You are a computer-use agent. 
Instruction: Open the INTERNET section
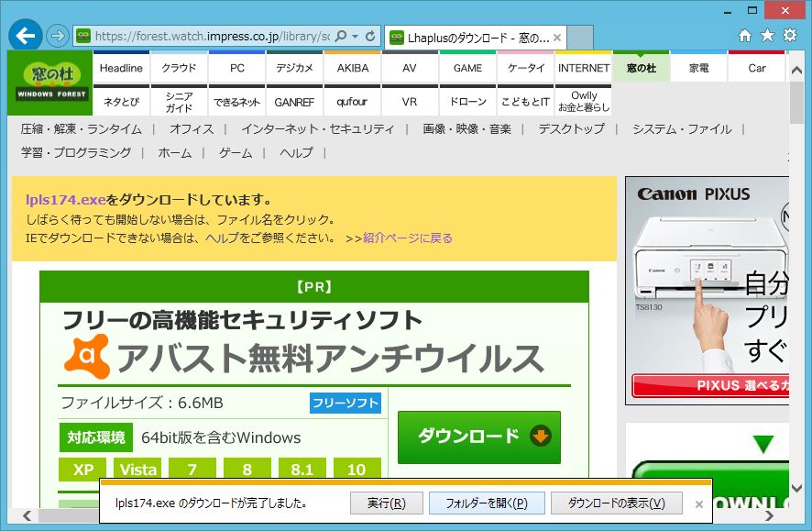tap(584, 68)
